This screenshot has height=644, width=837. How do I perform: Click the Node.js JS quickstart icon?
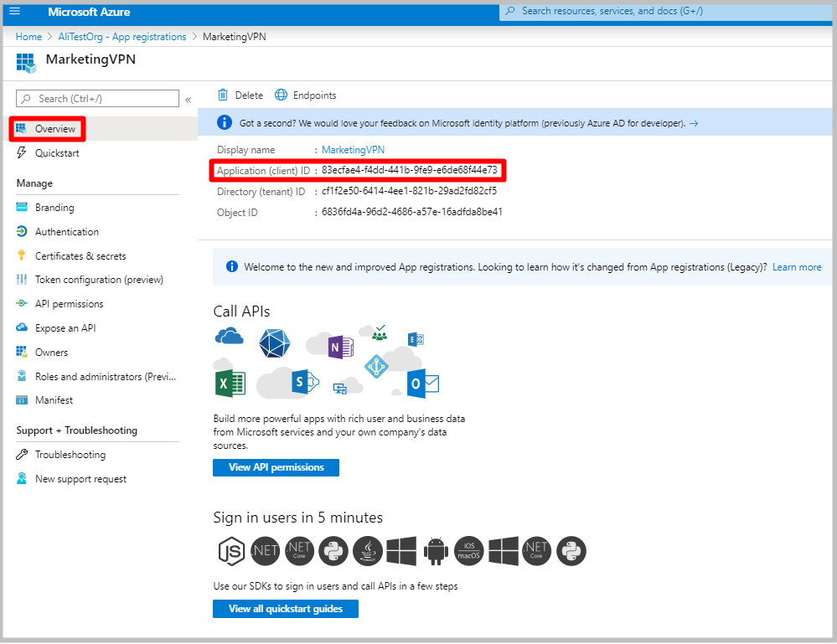[231, 551]
